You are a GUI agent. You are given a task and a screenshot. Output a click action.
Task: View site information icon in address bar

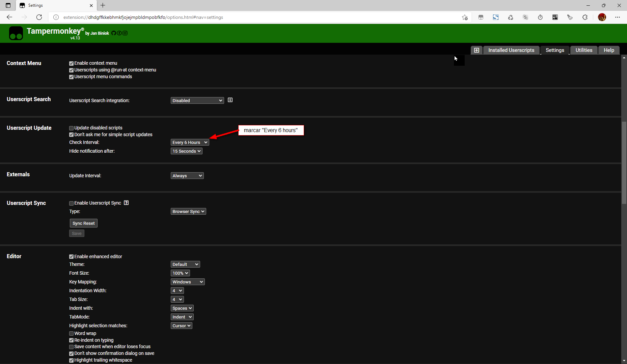click(x=56, y=17)
